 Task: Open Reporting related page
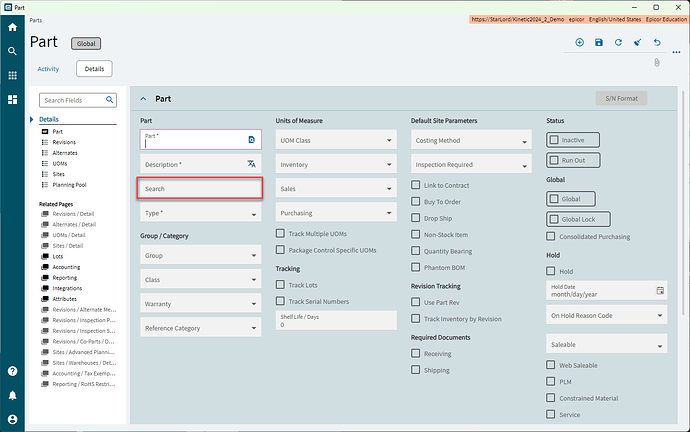point(65,278)
